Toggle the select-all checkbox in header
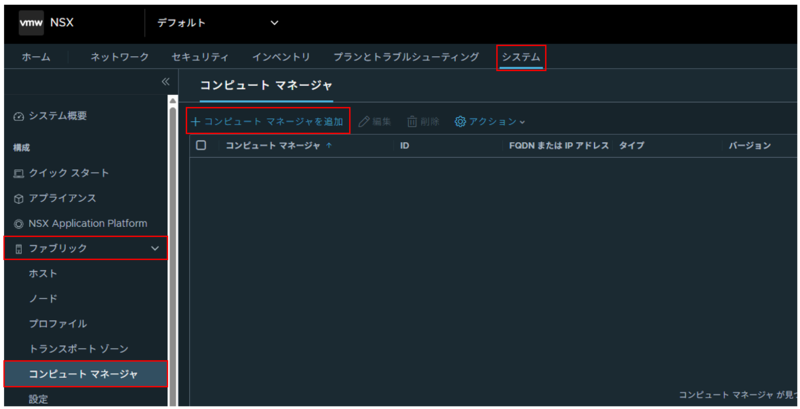 201,145
